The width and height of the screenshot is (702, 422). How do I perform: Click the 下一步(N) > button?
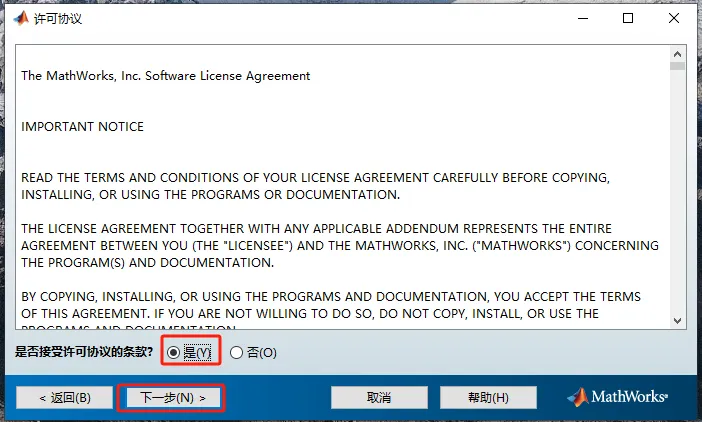[173, 397]
